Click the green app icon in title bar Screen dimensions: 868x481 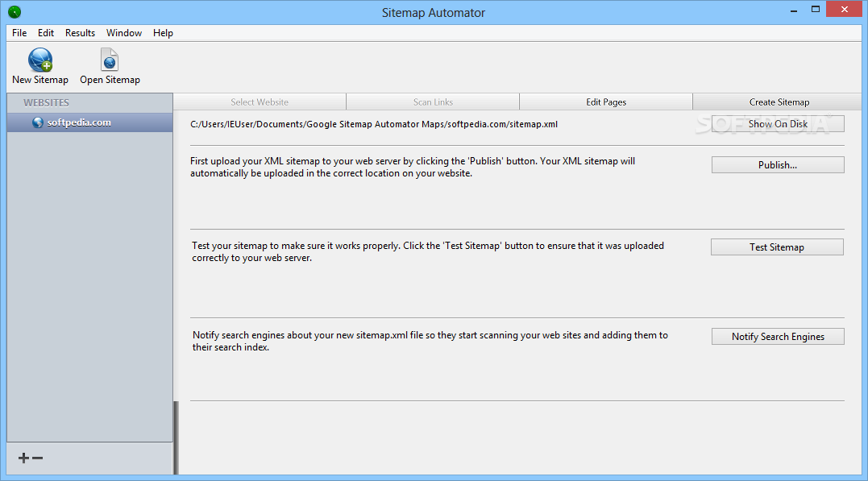point(15,11)
